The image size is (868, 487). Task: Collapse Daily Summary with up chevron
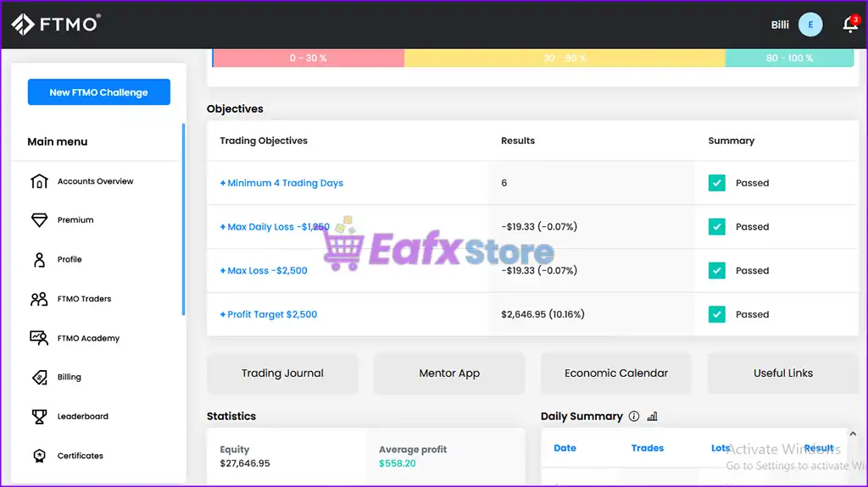point(853,434)
